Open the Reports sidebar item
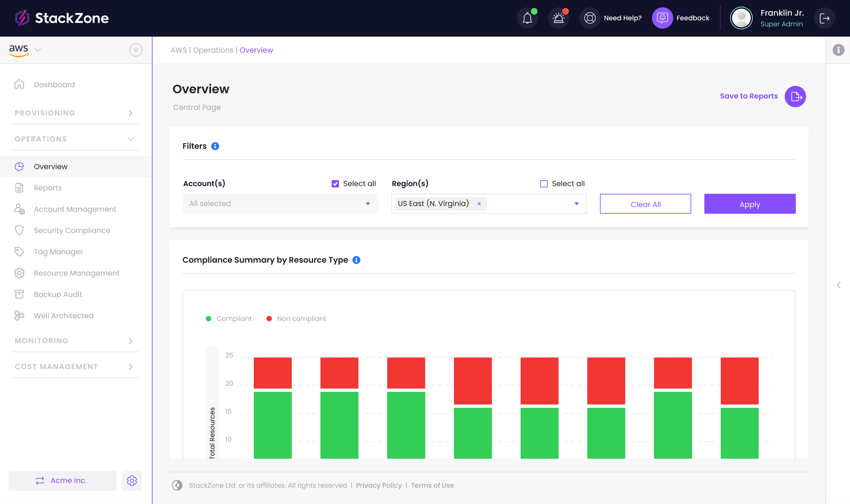The height and width of the screenshot is (504, 850). (x=48, y=187)
